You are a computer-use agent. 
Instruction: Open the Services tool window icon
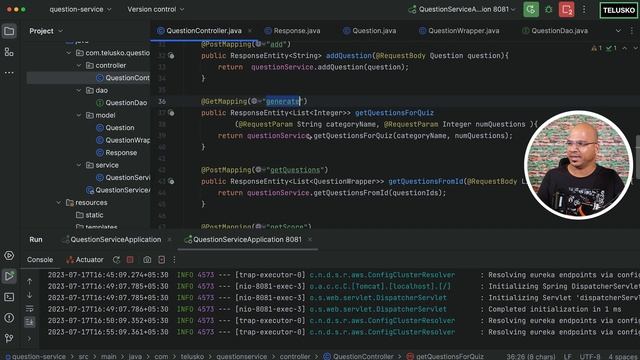pos(9,256)
